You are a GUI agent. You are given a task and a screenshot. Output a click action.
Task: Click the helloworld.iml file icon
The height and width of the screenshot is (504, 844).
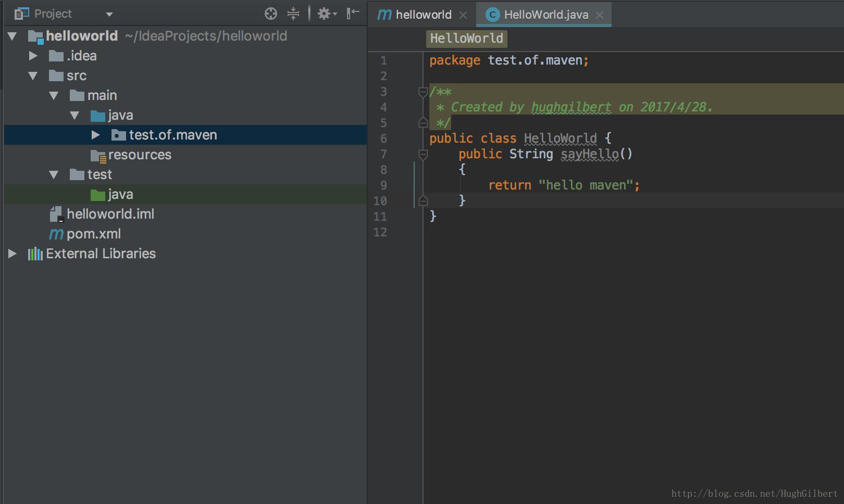point(56,214)
